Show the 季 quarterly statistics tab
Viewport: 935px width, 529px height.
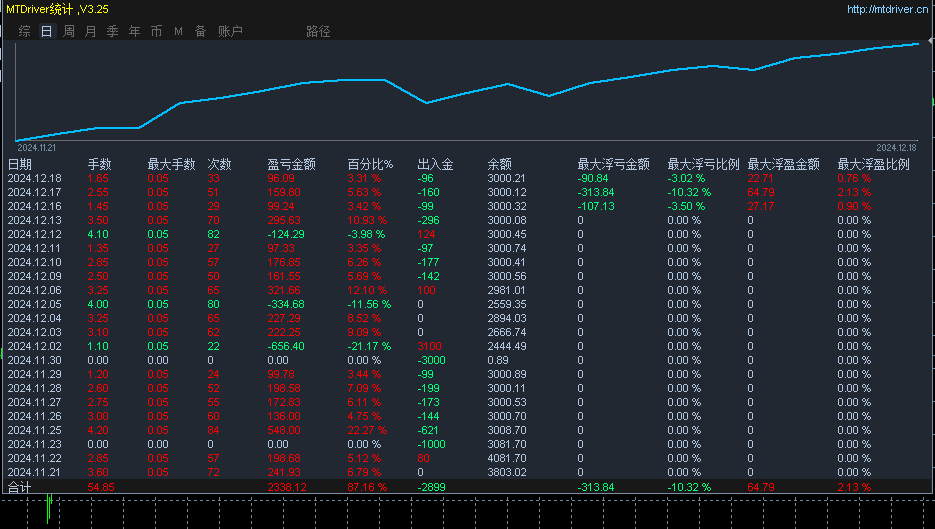pos(112,31)
